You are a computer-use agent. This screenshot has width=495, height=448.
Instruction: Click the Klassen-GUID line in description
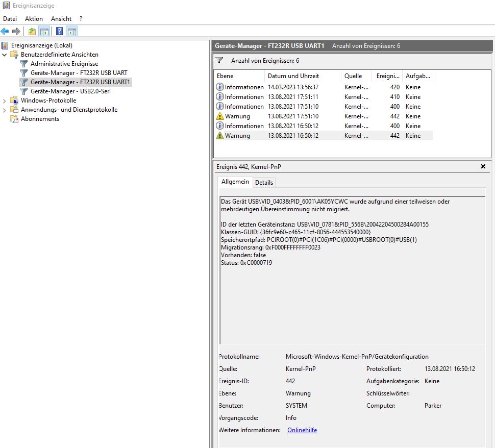pos(296,232)
